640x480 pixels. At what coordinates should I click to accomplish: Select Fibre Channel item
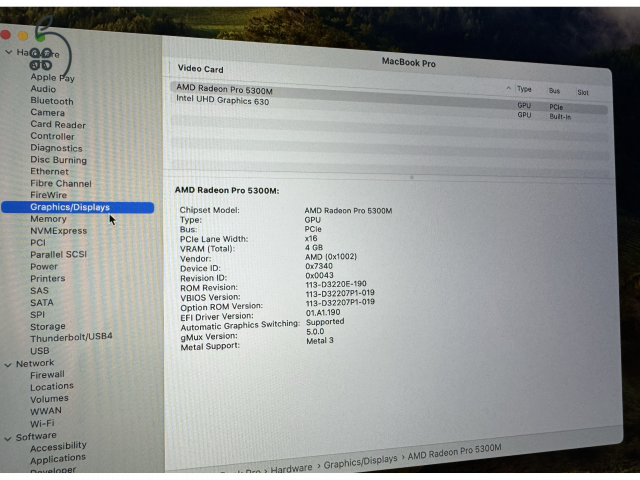coord(61,183)
